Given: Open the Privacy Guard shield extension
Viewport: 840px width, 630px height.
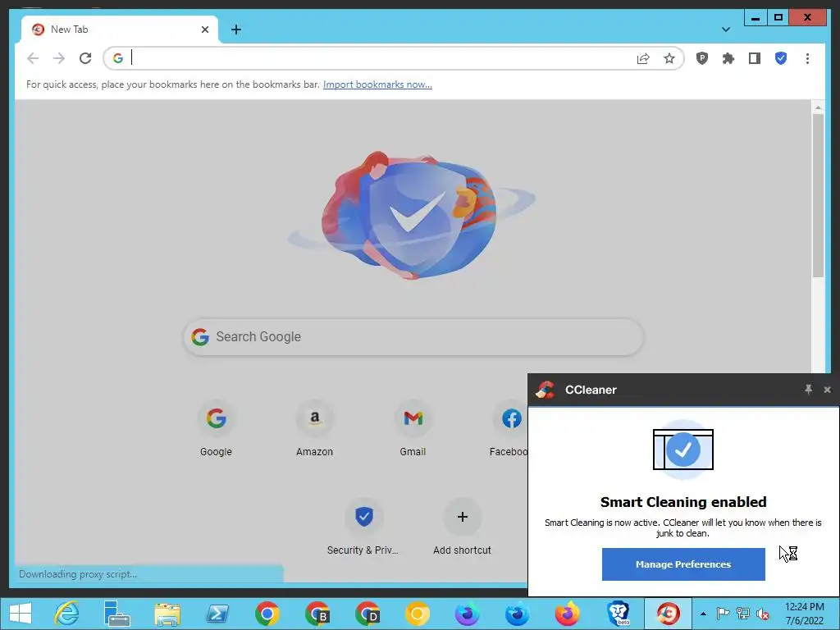Looking at the screenshot, I should [x=702, y=58].
